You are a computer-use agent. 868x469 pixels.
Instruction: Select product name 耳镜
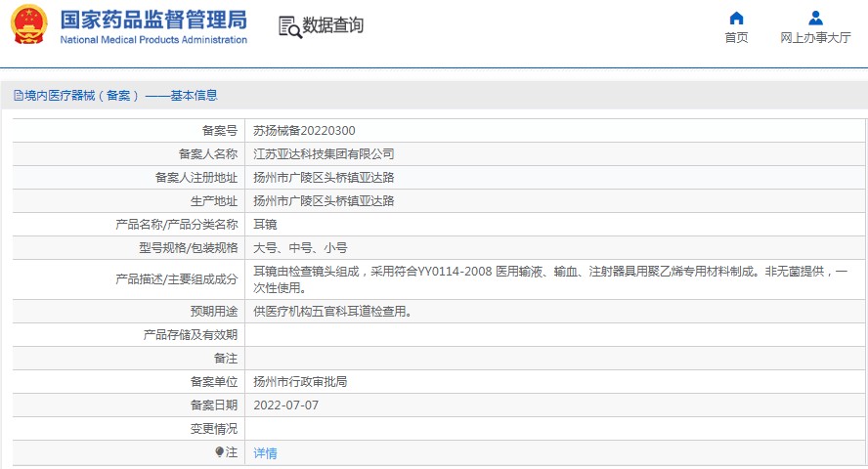tap(265, 224)
